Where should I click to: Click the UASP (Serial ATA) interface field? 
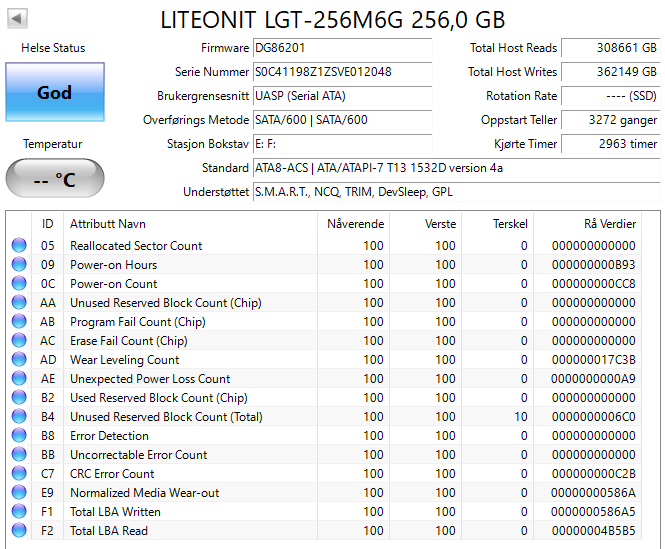point(343,96)
